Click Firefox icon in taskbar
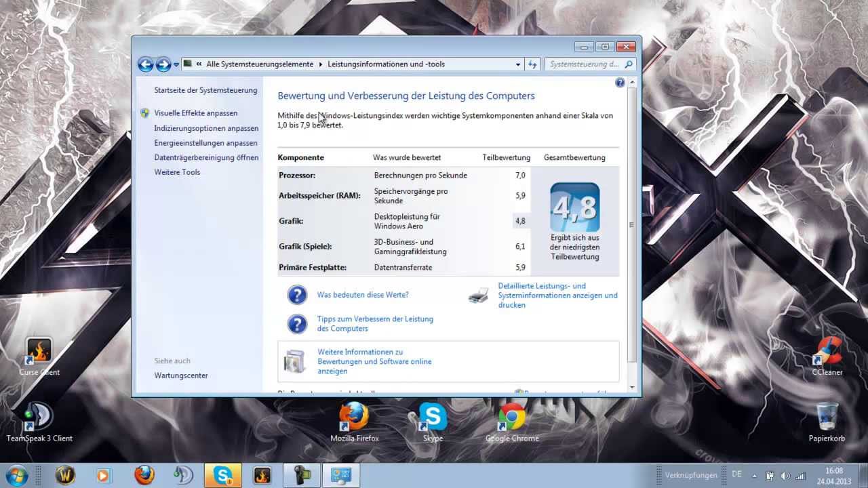Viewport: 868px width, 488px height. pyautogui.click(x=144, y=475)
